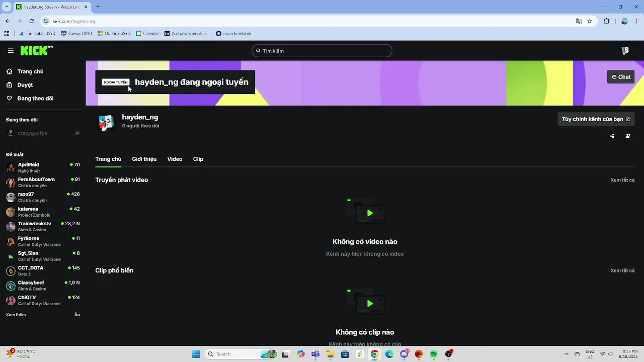Open Australia Specialize bookmark
This screenshot has height=362, width=644.
click(187, 34)
